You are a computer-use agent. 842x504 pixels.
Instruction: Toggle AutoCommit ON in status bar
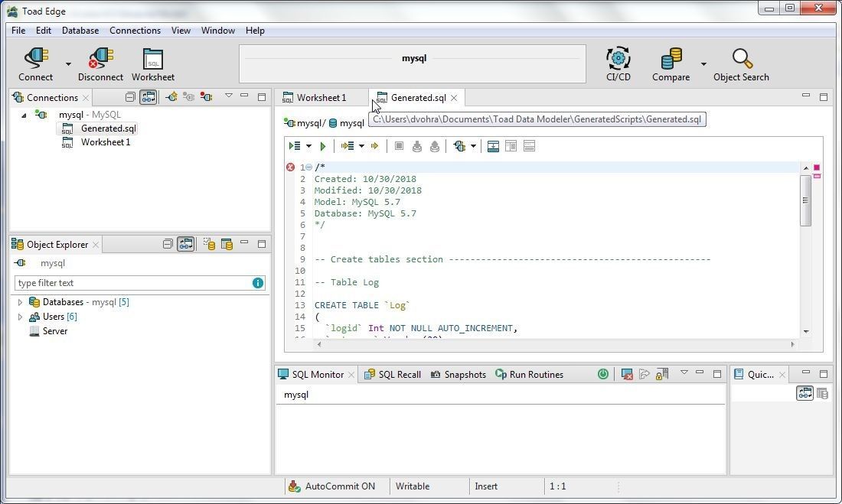[332, 486]
